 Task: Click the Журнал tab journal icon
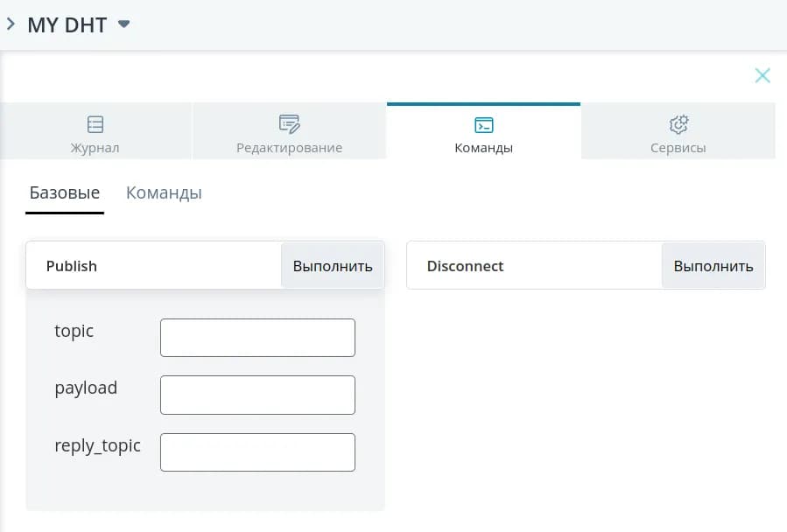[x=95, y=123]
